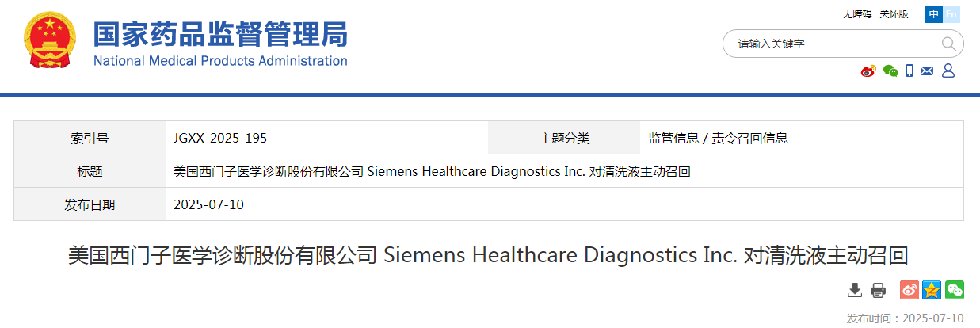Screen dimensions: 980x328
Task: Open the mobile phone version icon
Action: [909, 71]
